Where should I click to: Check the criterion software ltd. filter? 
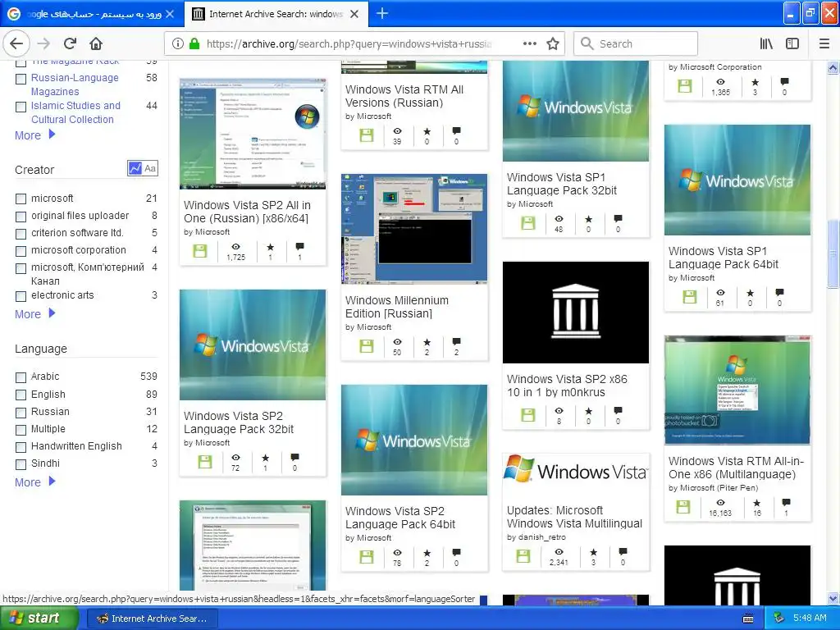[21, 234]
